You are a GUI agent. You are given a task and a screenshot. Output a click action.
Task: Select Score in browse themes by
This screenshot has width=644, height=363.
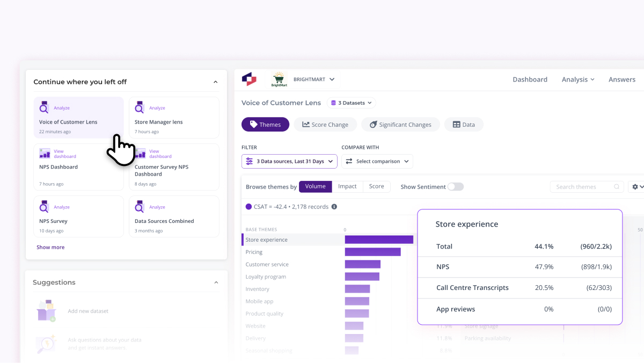[376, 186]
